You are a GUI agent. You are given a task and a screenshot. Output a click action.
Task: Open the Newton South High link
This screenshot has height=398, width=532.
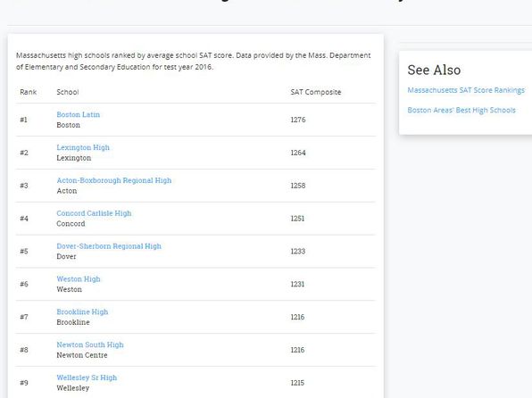point(90,345)
